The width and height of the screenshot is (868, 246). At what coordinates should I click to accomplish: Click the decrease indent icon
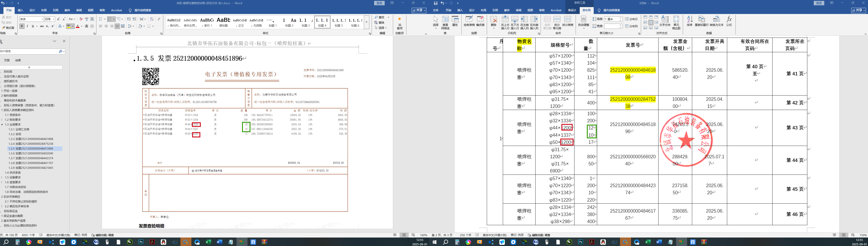click(x=129, y=19)
